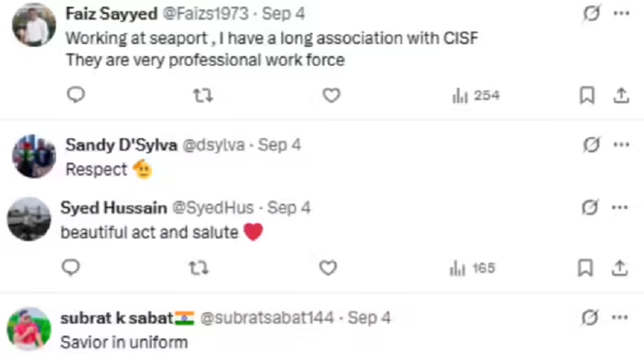Image resolution: width=644 pixels, height=362 pixels.
Task: Share Syed Hussain's tweet
Action: tap(619, 267)
